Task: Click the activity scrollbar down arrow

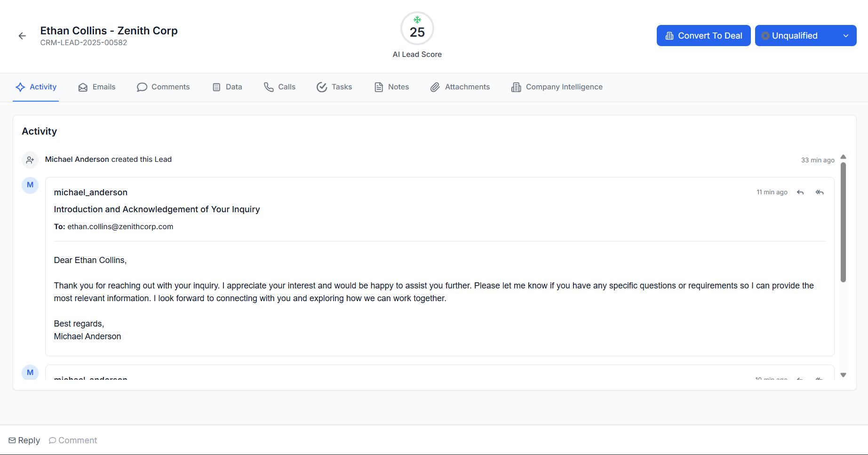Action: tap(843, 375)
